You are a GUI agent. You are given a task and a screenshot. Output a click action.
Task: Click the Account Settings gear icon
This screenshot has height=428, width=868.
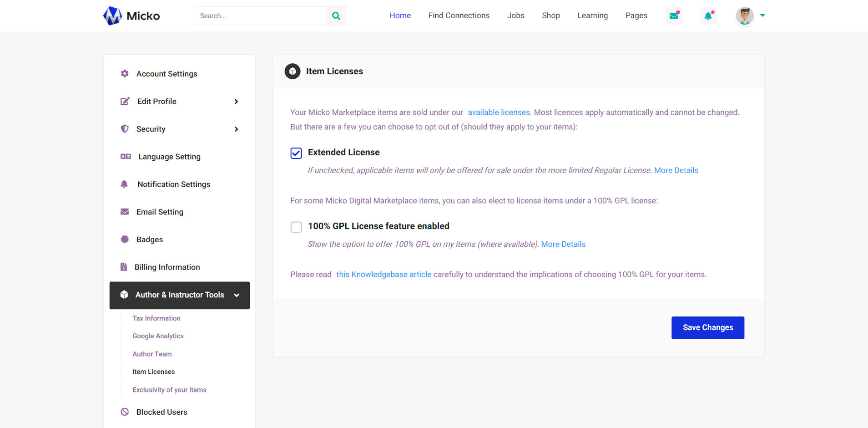[125, 74]
